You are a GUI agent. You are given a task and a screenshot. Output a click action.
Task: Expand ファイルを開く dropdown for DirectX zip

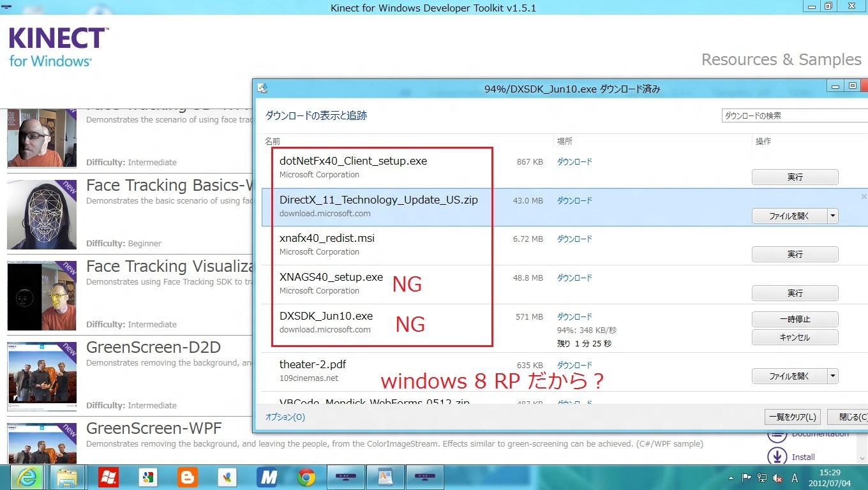click(832, 216)
